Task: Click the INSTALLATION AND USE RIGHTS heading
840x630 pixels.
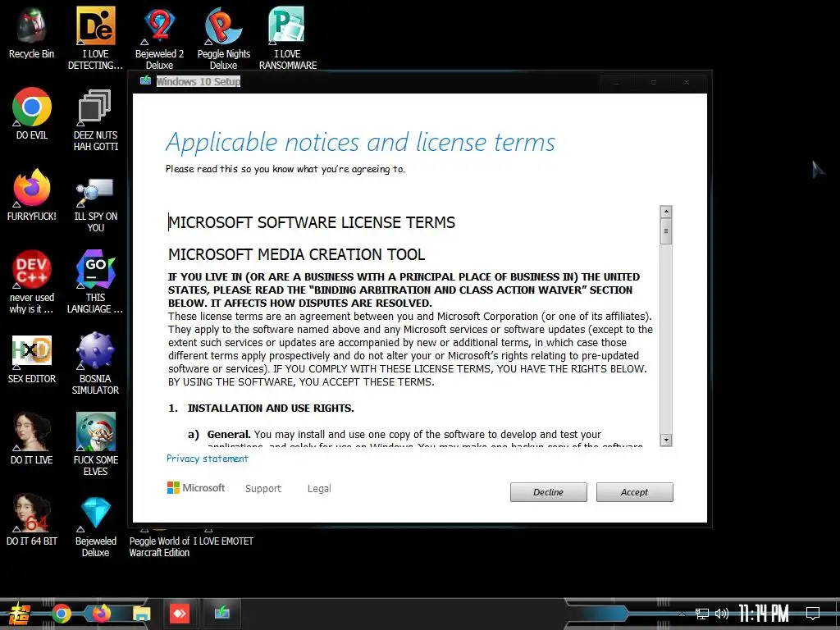Action: click(x=271, y=409)
